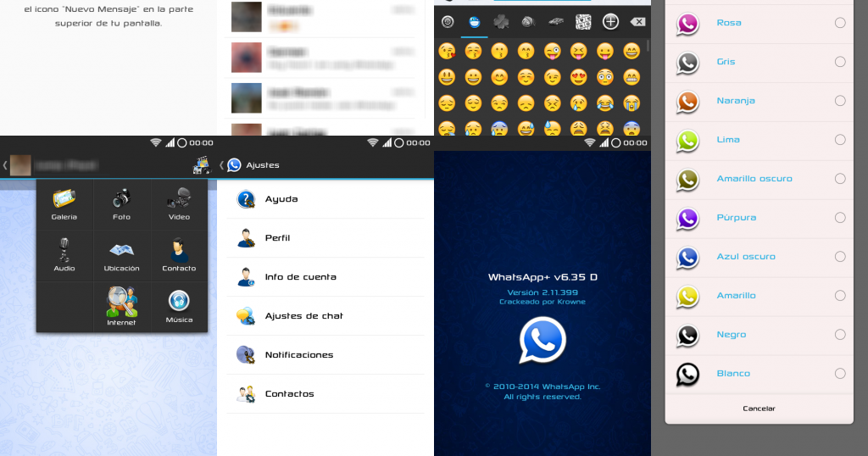868x456 pixels.
Task: Go back using the chat header chevron
Action: (x=5, y=165)
